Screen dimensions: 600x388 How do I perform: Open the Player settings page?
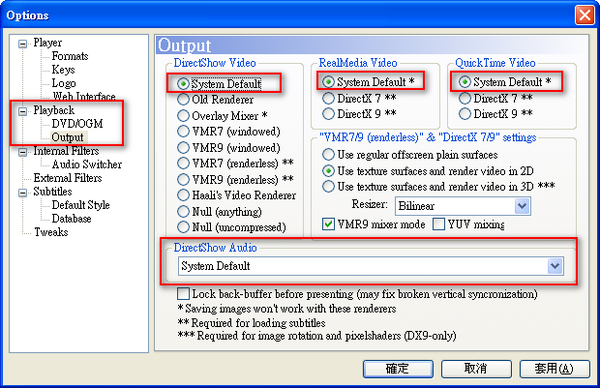(x=47, y=42)
